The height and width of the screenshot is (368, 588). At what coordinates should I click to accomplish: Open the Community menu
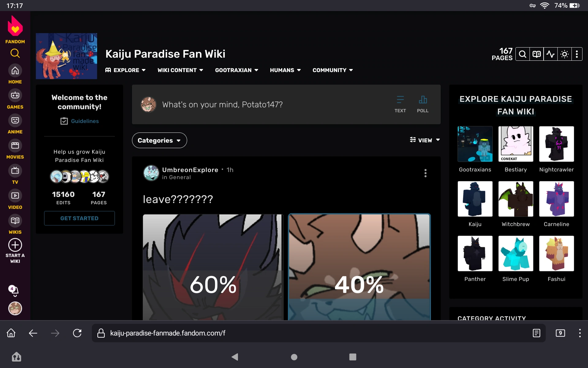[333, 70]
